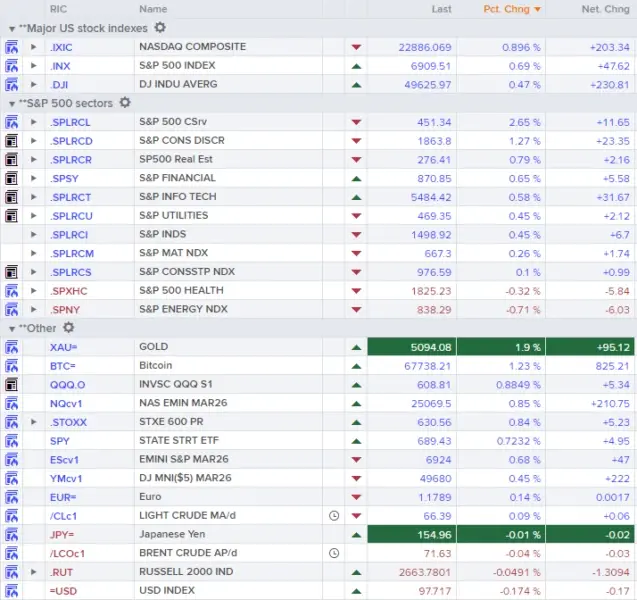Image resolution: width=637 pixels, height=600 pixels.
Task: Select the -0.174 % percent change cell
Action: click(x=501, y=591)
